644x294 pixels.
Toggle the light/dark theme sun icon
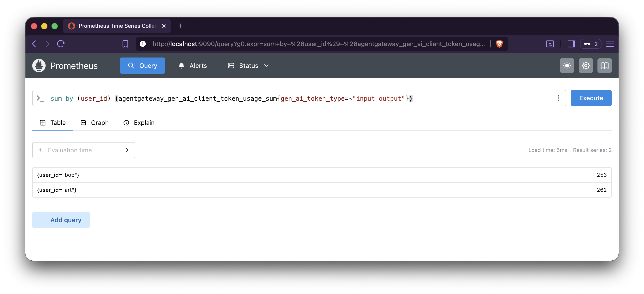tap(567, 66)
